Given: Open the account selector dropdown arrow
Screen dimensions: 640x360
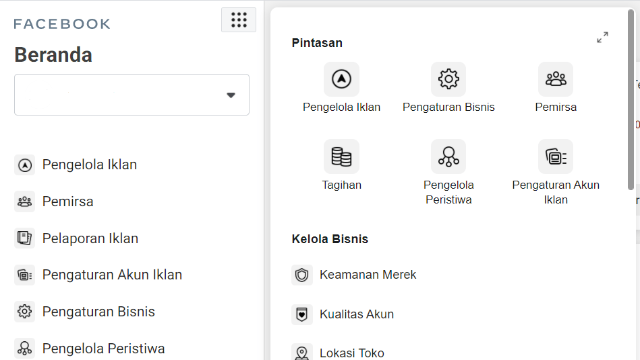Looking at the screenshot, I should (x=231, y=95).
